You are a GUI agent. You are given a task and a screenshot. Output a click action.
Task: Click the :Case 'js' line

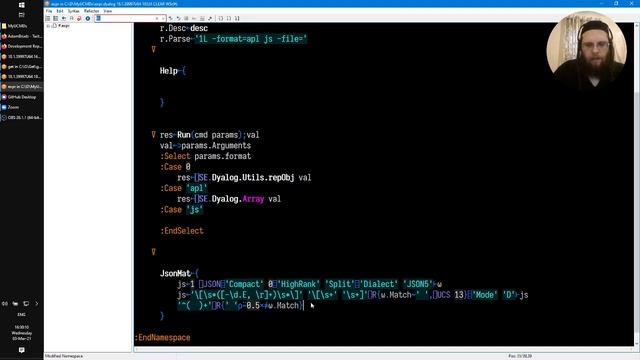pos(182,209)
